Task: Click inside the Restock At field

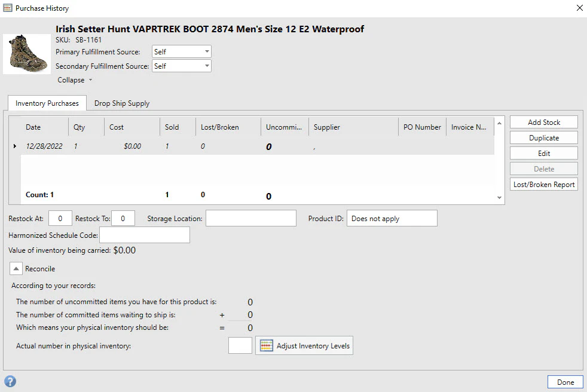Action: (60, 218)
